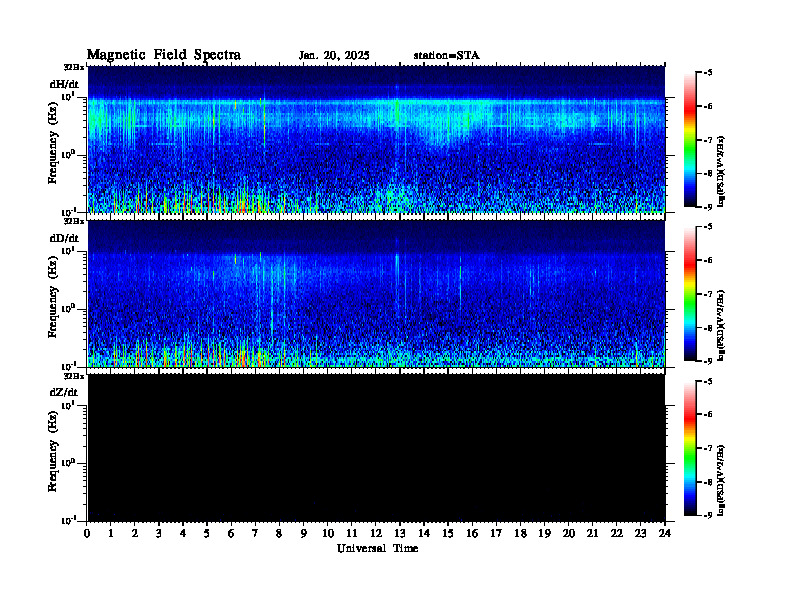Click hour tick label 1 on time axis
The height and width of the screenshot is (612, 792).
(x=111, y=533)
